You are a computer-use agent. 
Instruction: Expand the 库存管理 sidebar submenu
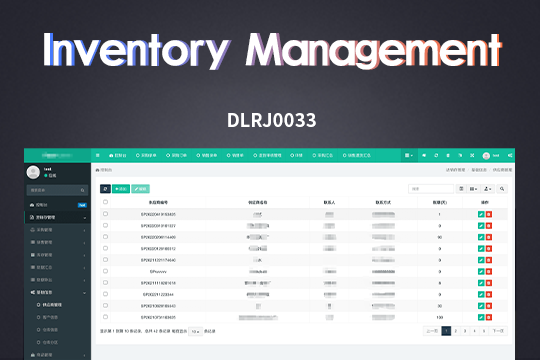pyautogui.click(x=58, y=255)
